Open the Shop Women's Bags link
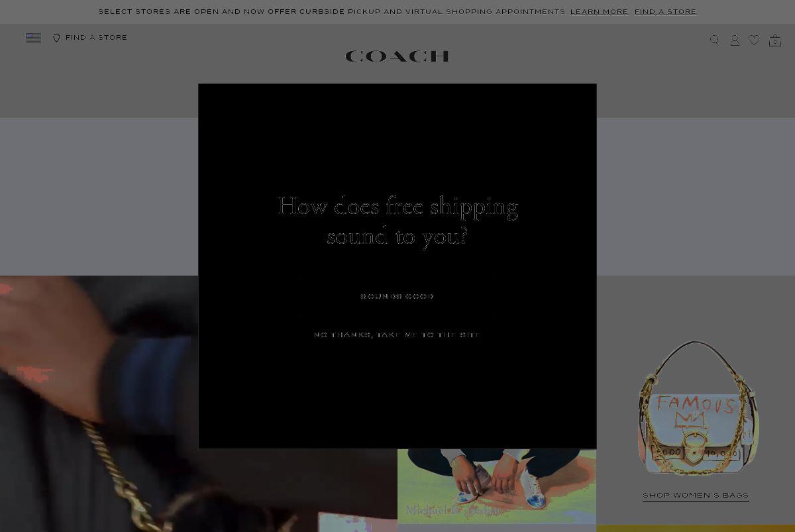The image size is (795, 532). pos(696,496)
